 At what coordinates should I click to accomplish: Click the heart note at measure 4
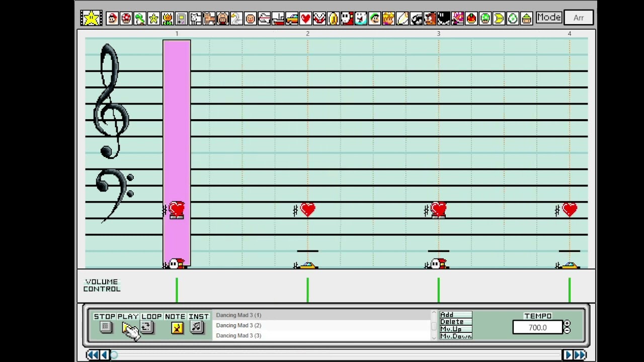click(x=570, y=210)
